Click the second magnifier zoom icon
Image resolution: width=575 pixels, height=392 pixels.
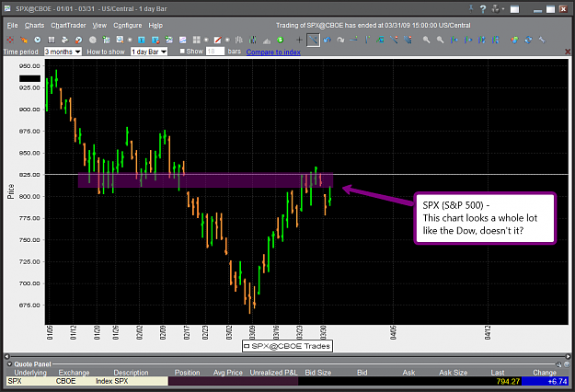coord(440,40)
